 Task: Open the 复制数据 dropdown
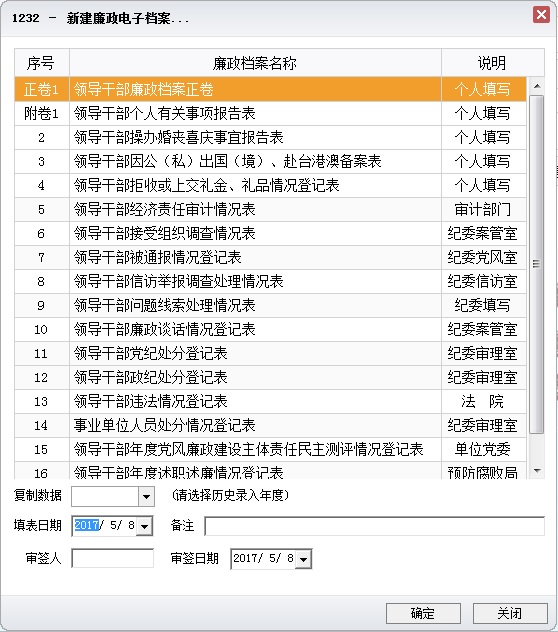pyautogui.click(x=146, y=497)
